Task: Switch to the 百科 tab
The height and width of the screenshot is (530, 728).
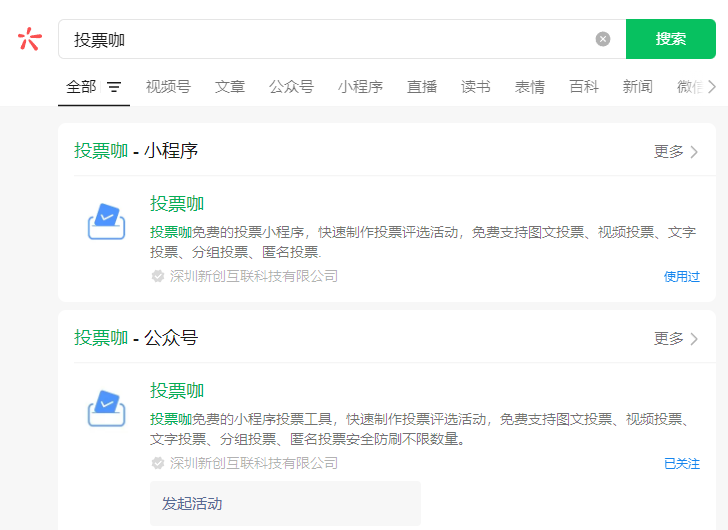Action: [584, 87]
